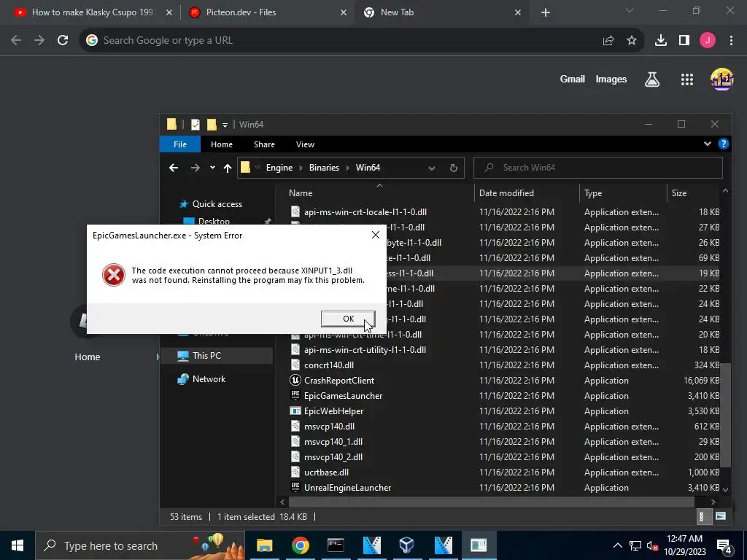Image resolution: width=747 pixels, height=560 pixels.
Task: Open the File menu in Explorer
Action: click(180, 144)
